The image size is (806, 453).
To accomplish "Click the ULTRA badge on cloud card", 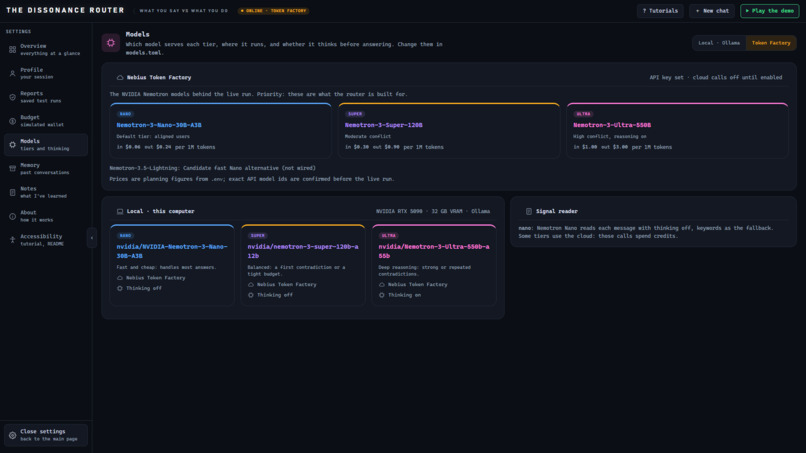I will [583, 114].
